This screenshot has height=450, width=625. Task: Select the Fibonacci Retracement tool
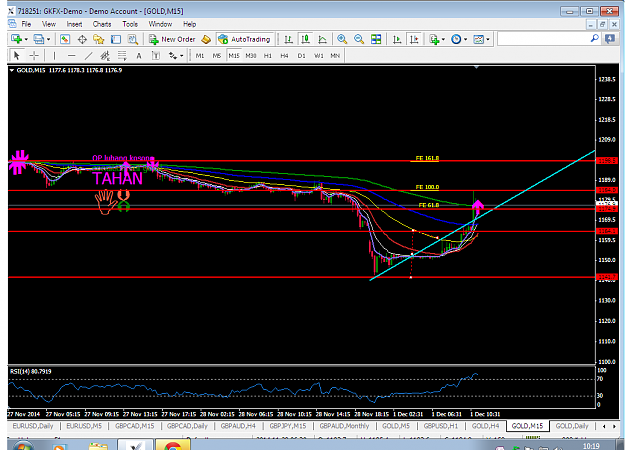pos(122,55)
